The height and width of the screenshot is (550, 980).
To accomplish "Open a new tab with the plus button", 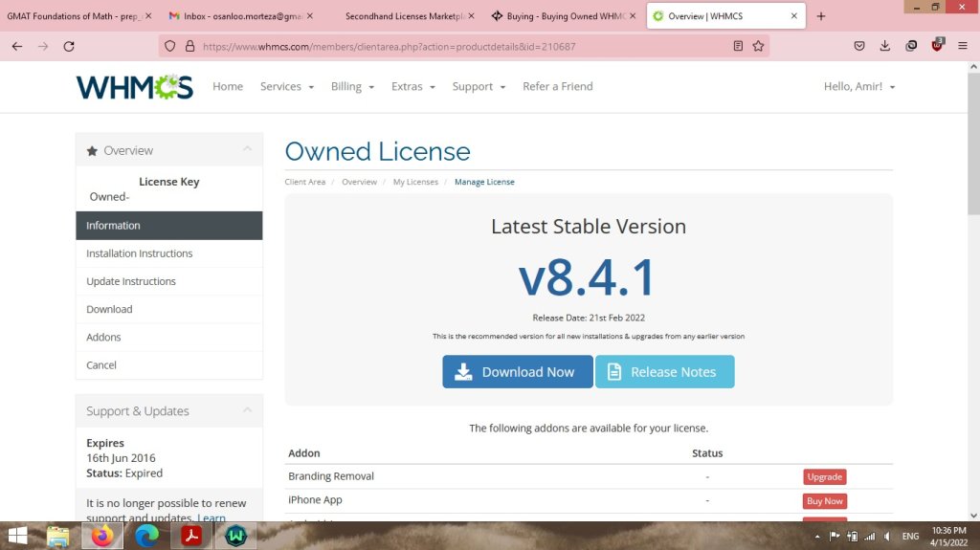I will tap(820, 16).
